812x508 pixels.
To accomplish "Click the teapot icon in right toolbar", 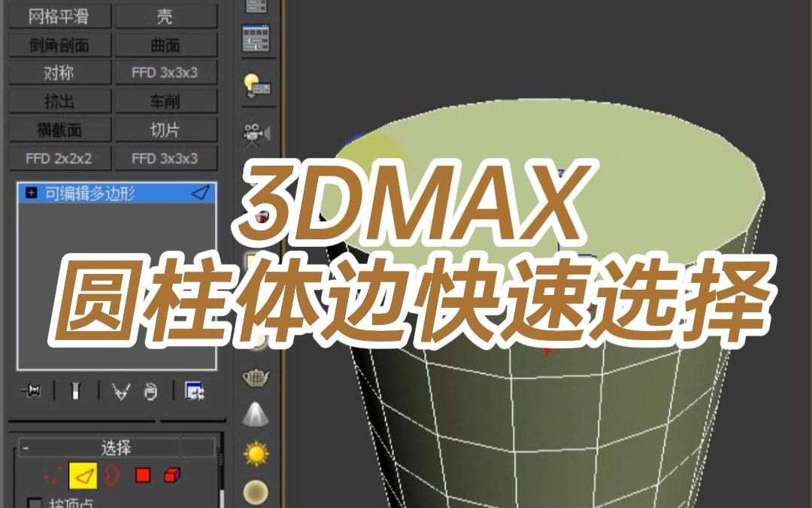I will [x=256, y=377].
